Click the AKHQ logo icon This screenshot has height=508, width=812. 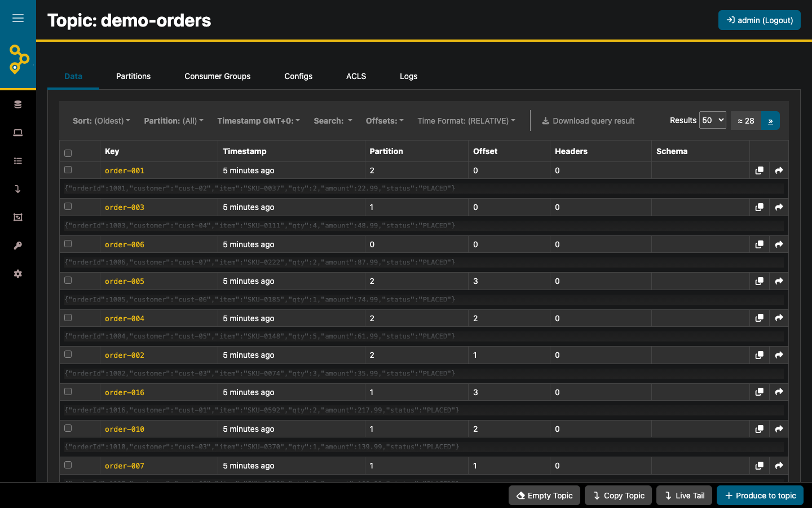click(19, 59)
